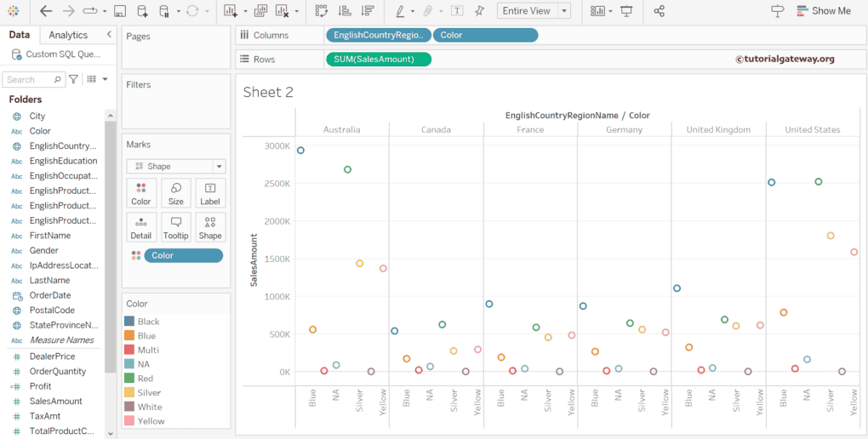The width and height of the screenshot is (868, 439).
Task: Click the Undo back arrow
Action: (x=46, y=11)
